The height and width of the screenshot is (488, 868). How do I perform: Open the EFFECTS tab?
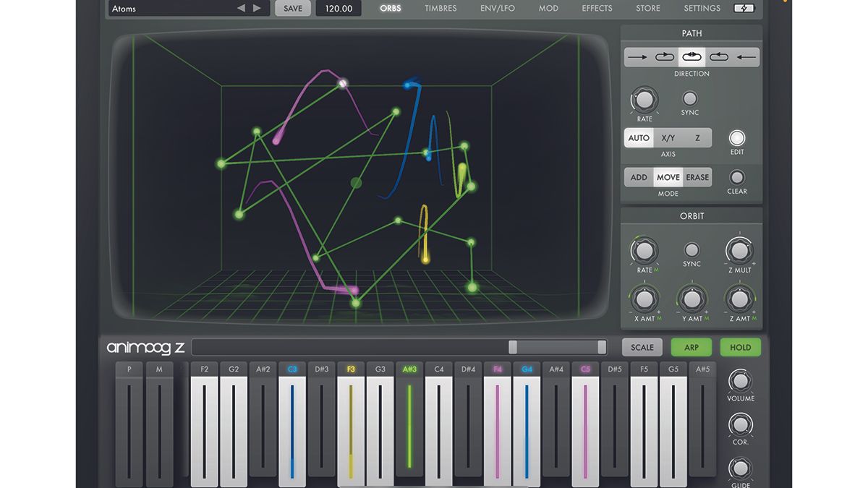click(x=597, y=8)
